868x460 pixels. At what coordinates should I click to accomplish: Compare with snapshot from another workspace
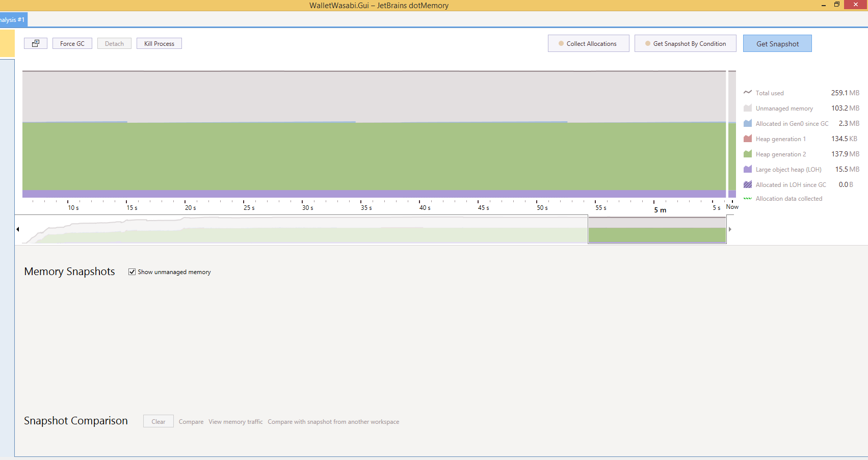coord(333,422)
